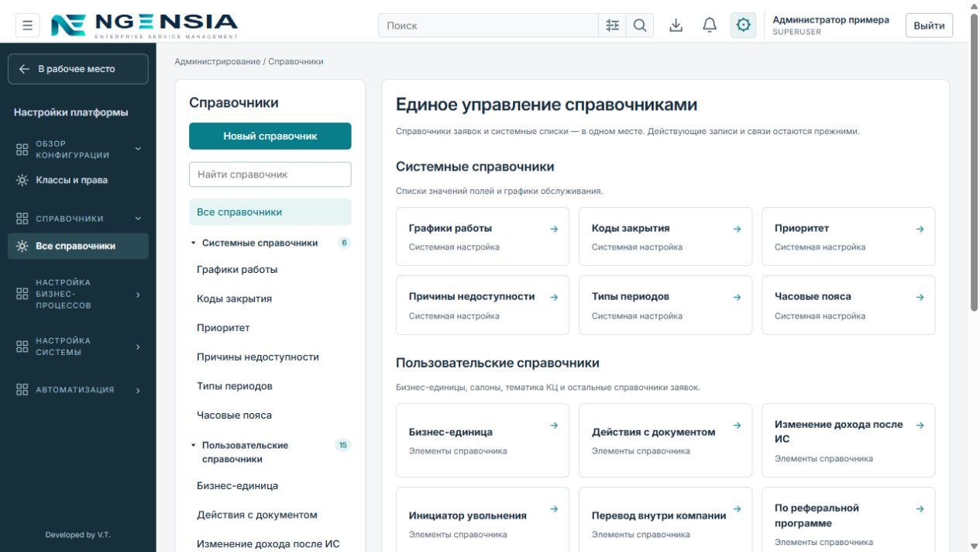Open 'Бизнес-единица' tree item
980x552 pixels.
coord(270,486)
